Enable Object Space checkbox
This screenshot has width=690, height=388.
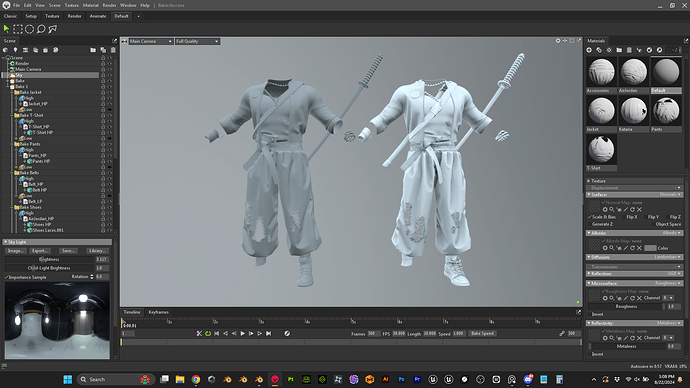pos(653,224)
